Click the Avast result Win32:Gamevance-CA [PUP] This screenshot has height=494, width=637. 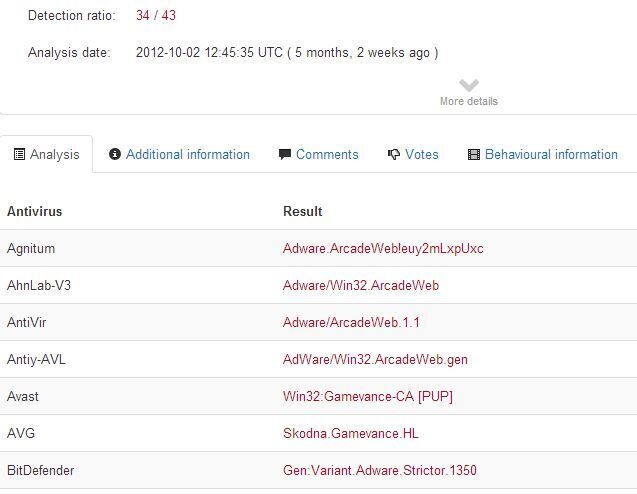[368, 396]
